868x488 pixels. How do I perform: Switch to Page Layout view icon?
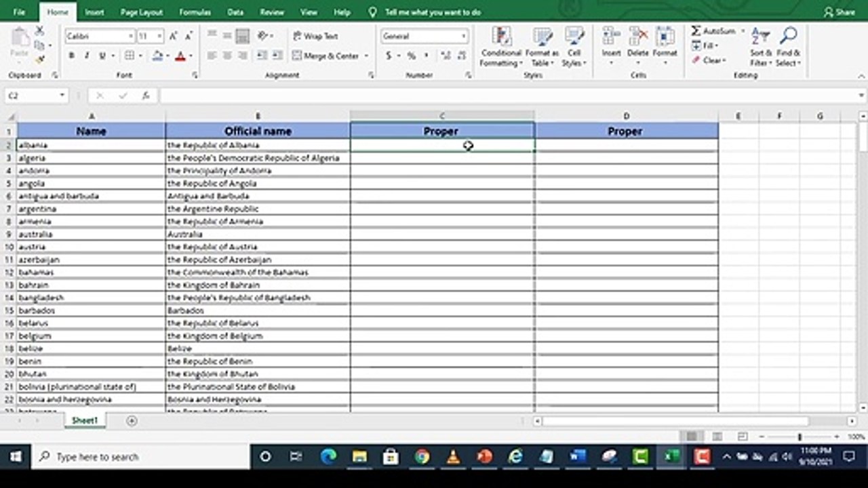[x=717, y=437]
